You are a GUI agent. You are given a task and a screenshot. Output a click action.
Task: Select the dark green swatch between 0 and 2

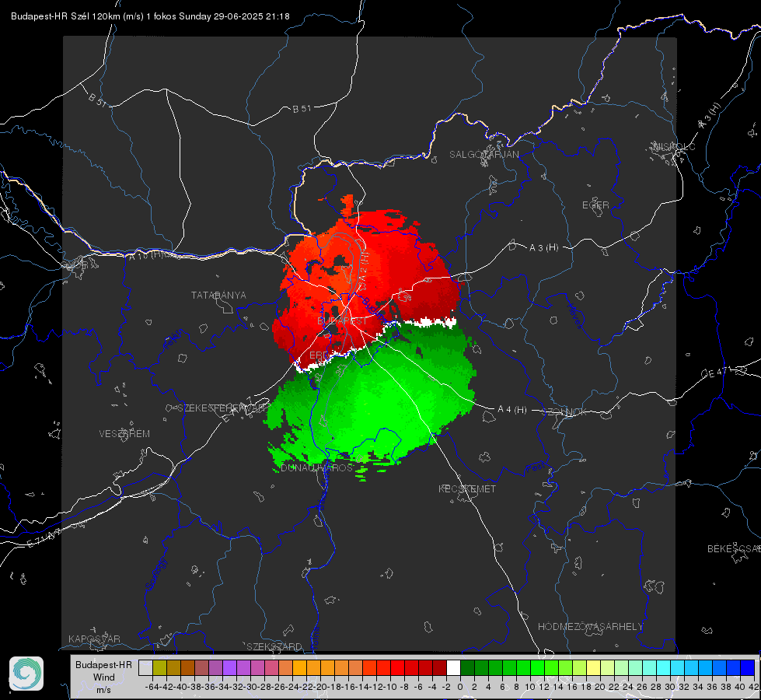pos(467,667)
